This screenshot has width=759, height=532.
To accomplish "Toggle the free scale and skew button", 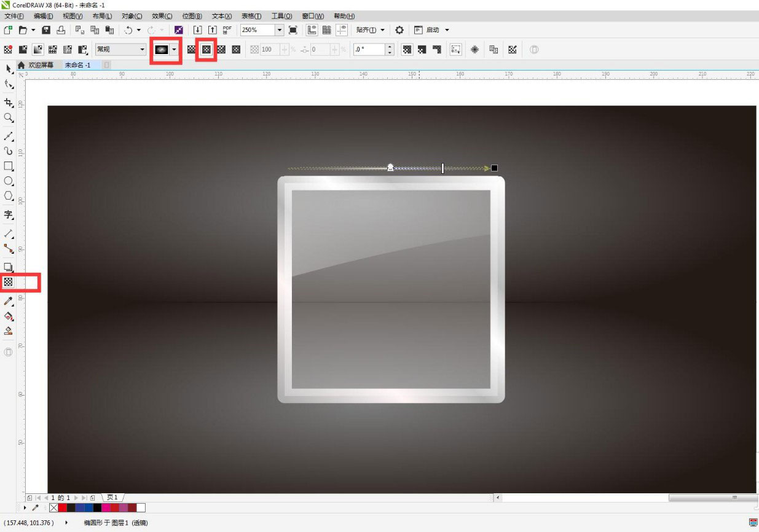I will (x=455, y=49).
